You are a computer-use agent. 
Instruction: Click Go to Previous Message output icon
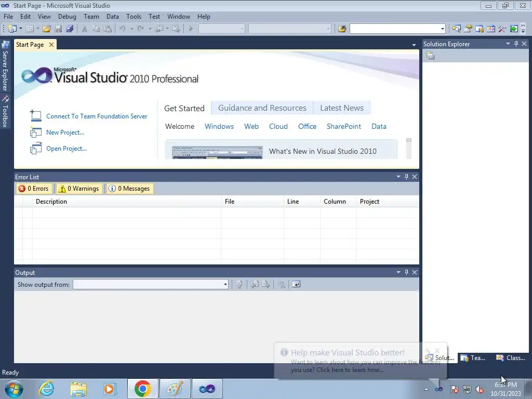click(255, 284)
